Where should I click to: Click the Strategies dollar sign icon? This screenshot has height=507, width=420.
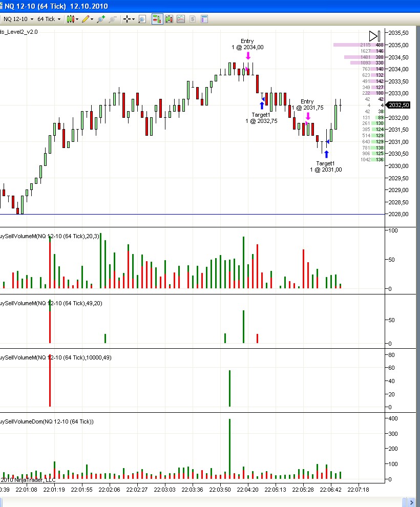193,19
